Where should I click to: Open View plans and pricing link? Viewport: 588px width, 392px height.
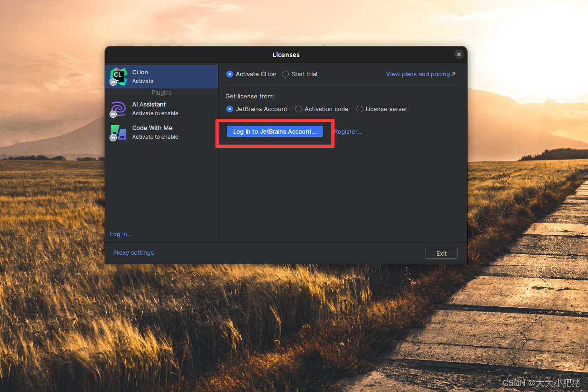(x=421, y=74)
